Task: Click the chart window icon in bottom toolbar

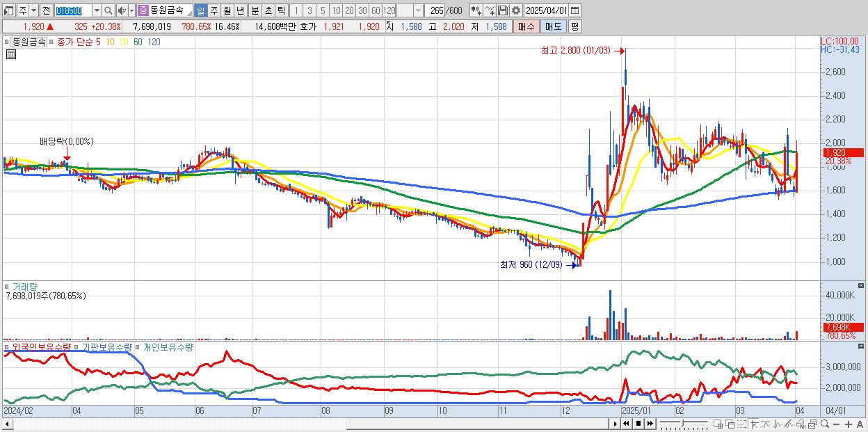Action: pyautogui.click(x=813, y=424)
